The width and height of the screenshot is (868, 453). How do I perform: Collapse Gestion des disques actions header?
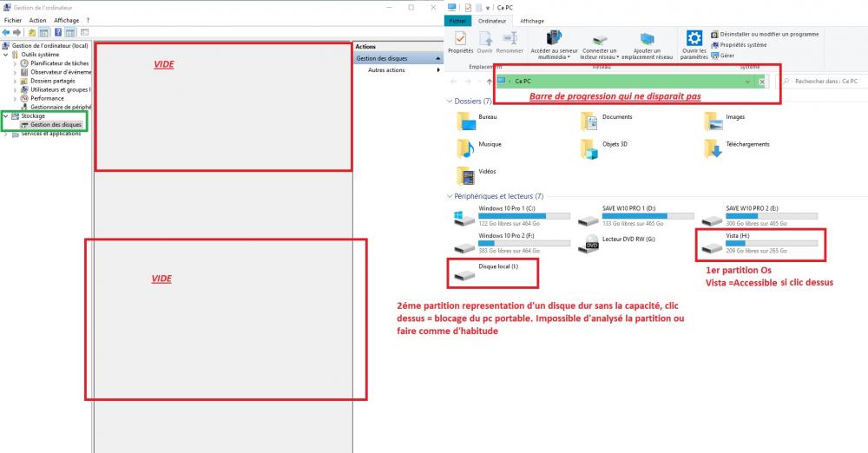click(438, 58)
